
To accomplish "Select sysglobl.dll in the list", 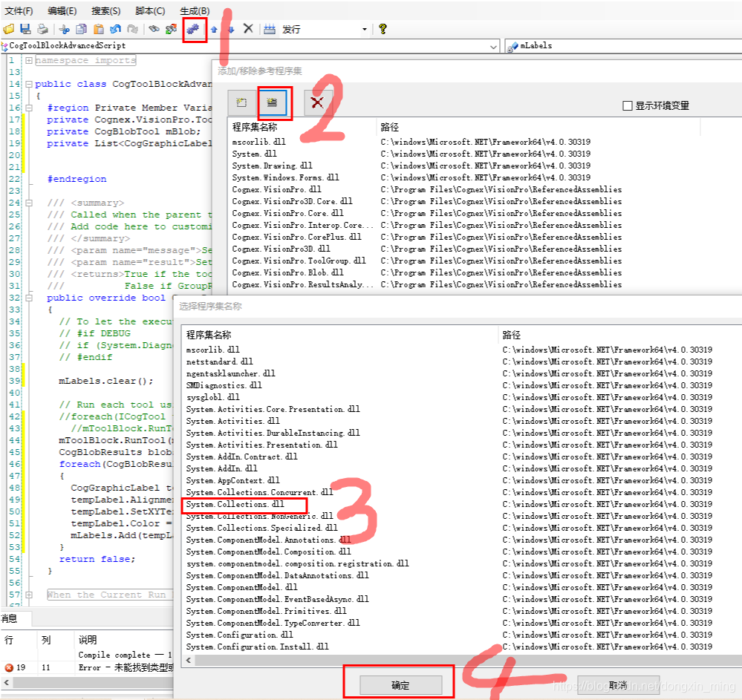I will (x=213, y=397).
